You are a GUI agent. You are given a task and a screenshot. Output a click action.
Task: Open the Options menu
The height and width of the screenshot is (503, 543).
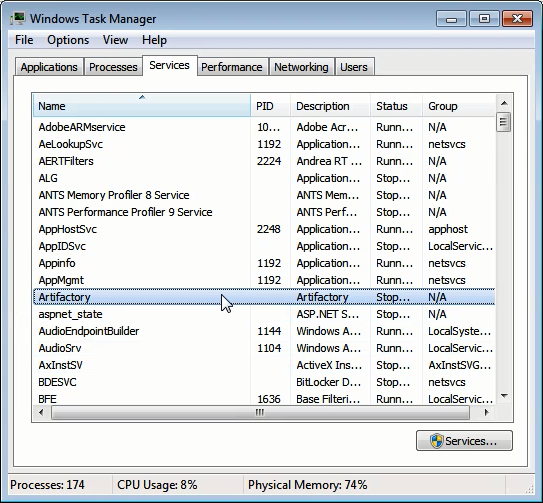(68, 40)
